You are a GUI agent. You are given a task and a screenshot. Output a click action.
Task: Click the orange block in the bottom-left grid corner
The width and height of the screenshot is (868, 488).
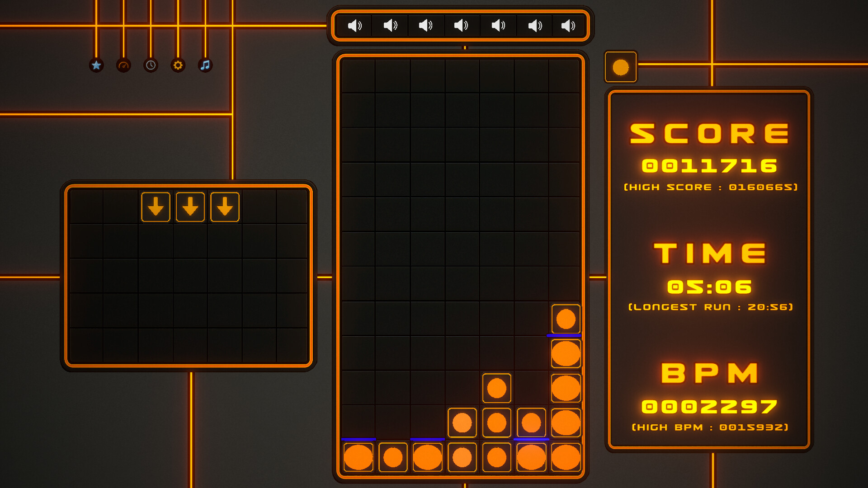(358, 458)
